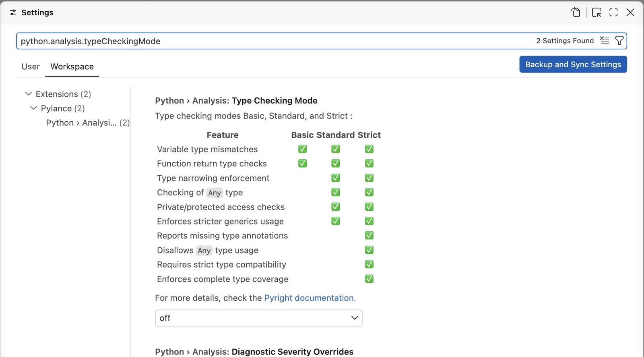Click "Function return type checks" row label
The width and height of the screenshot is (644, 357).
pos(212,164)
